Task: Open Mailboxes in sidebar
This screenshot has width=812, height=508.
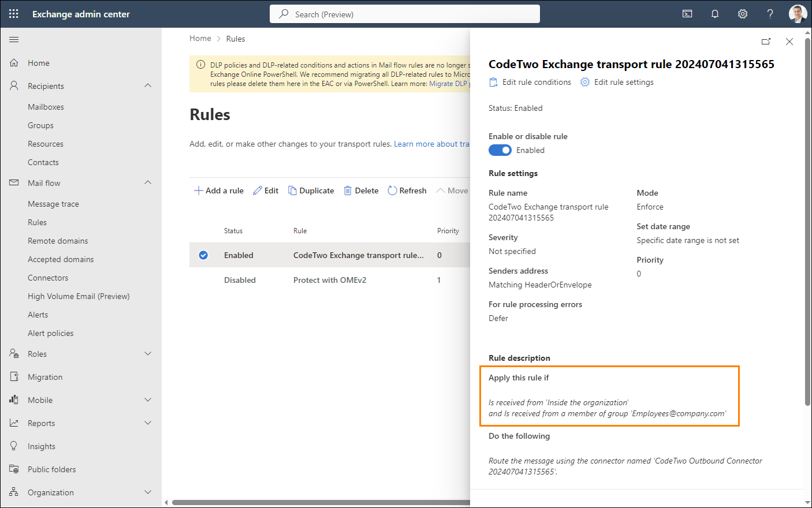Action: [x=46, y=107]
